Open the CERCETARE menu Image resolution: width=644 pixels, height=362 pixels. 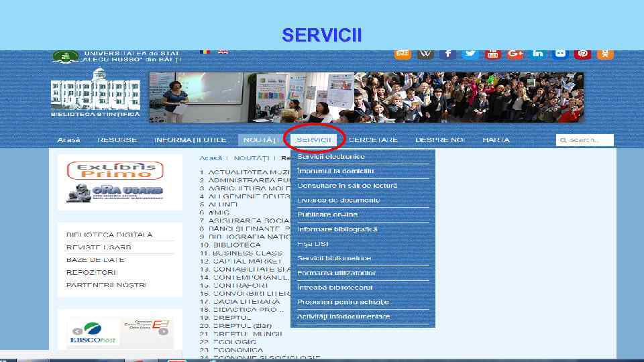coord(373,140)
